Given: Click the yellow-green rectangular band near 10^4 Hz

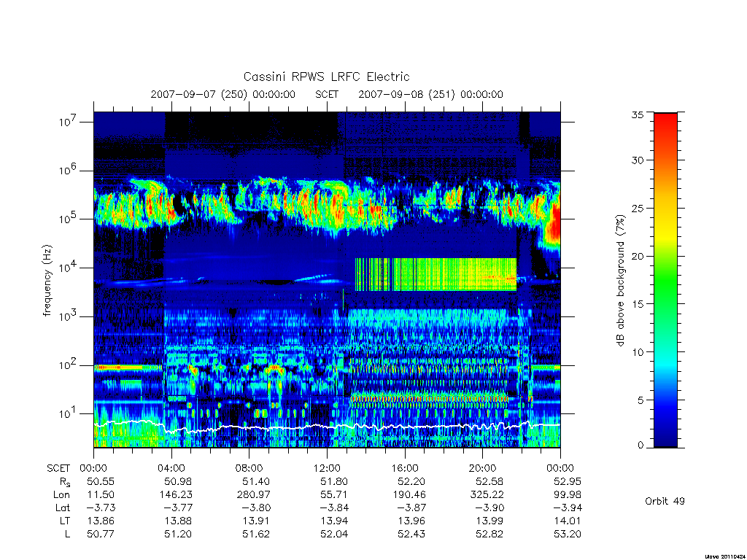Looking at the screenshot, I should tap(436, 274).
